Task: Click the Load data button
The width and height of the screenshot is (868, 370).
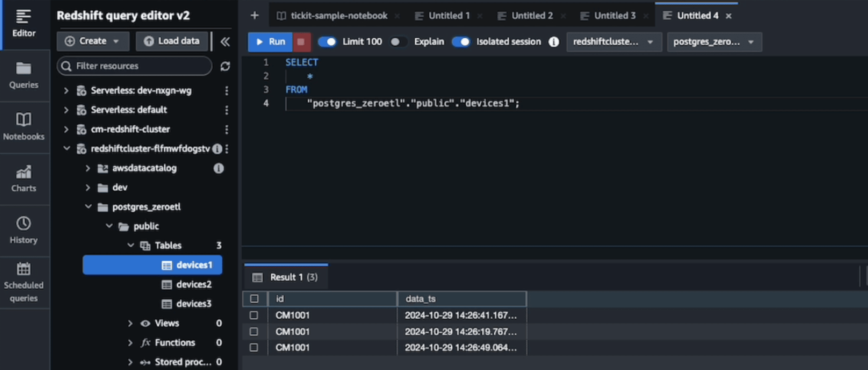Action: pyautogui.click(x=172, y=41)
